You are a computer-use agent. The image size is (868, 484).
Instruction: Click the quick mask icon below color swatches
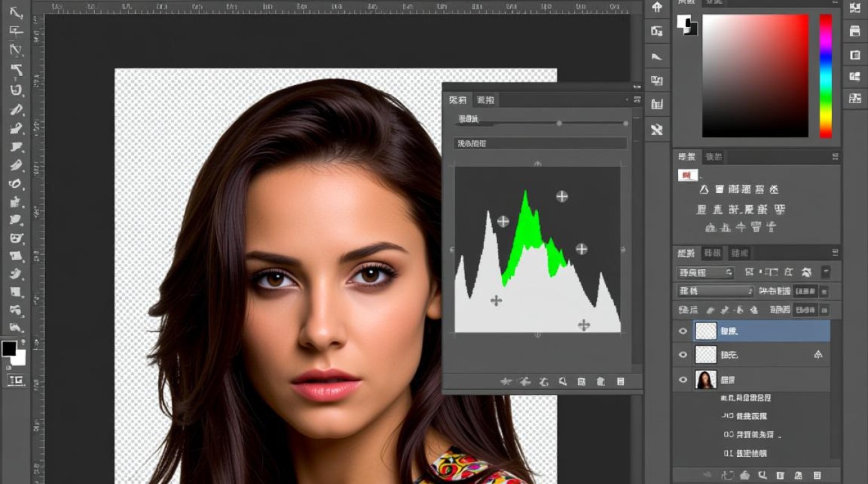click(17, 380)
